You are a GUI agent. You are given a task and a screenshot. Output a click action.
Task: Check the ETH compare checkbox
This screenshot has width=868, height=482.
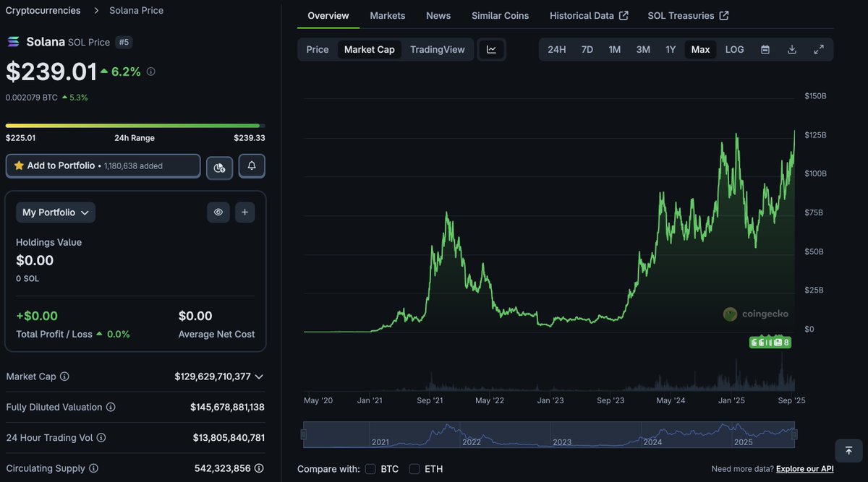(414, 468)
